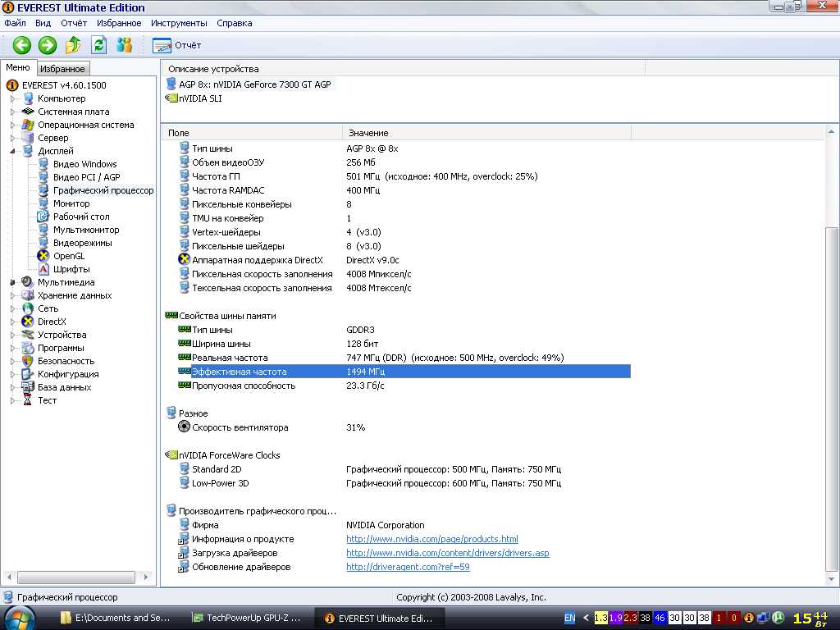Open the Windows Start button
This screenshot has height=630, width=840.
(x=19, y=618)
